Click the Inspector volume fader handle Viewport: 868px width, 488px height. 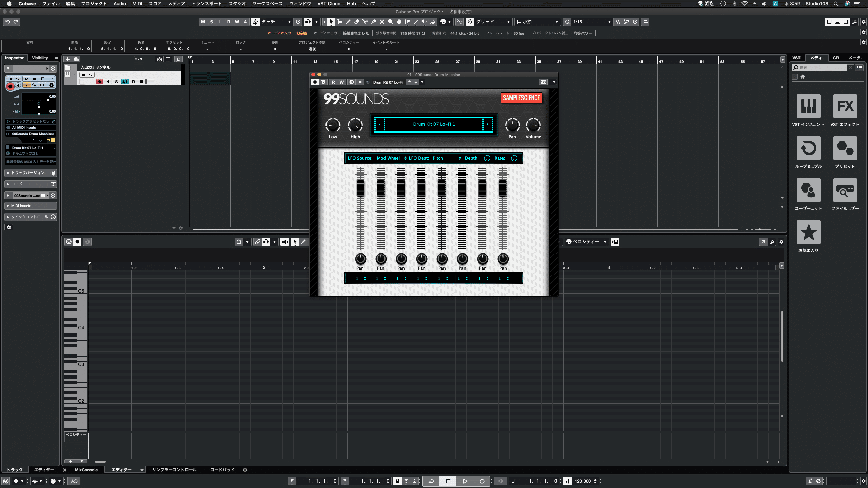tap(48, 100)
